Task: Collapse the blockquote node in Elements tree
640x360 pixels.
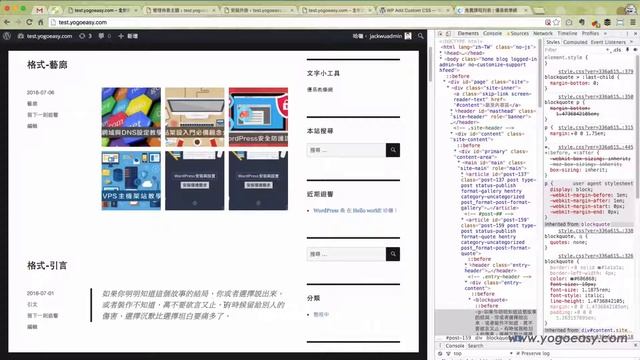Action: point(470,300)
